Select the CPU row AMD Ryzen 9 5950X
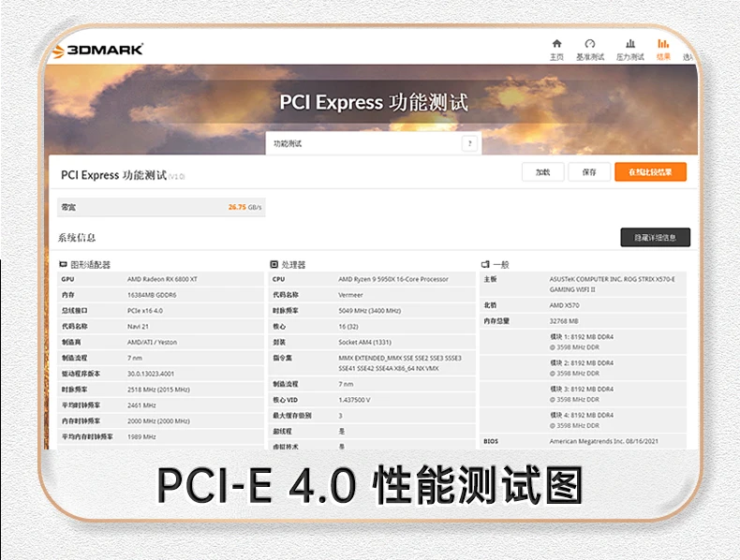Image resolution: width=740 pixels, height=560 pixels. click(x=372, y=279)
